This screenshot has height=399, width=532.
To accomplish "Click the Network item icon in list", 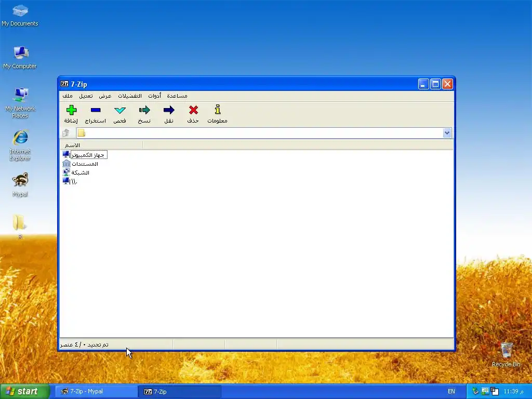I will [66, 172].
